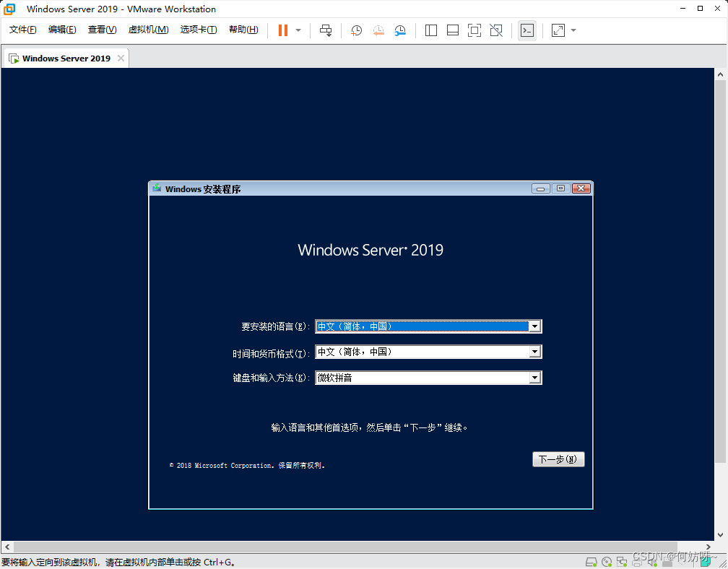The width and height of the screenshot is (728, 569).
Task: Click the stretch guest display icon
Action: pos(558,30)
